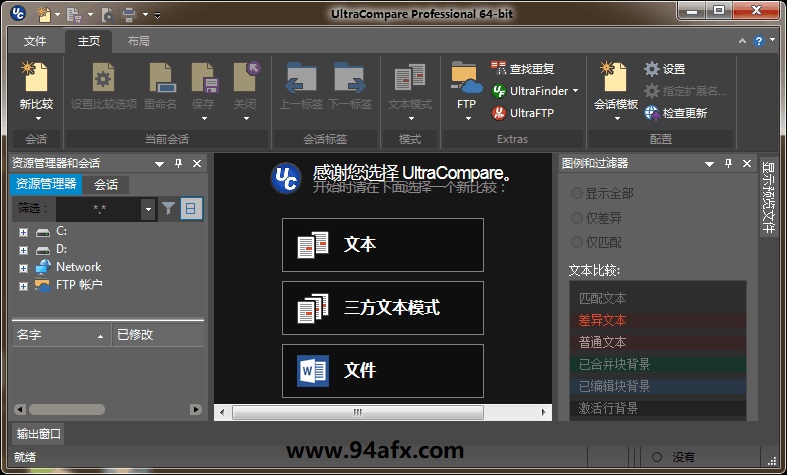Sort by the 已修改 column header
This screenshot has width=787, height=475.
point(158,335)
